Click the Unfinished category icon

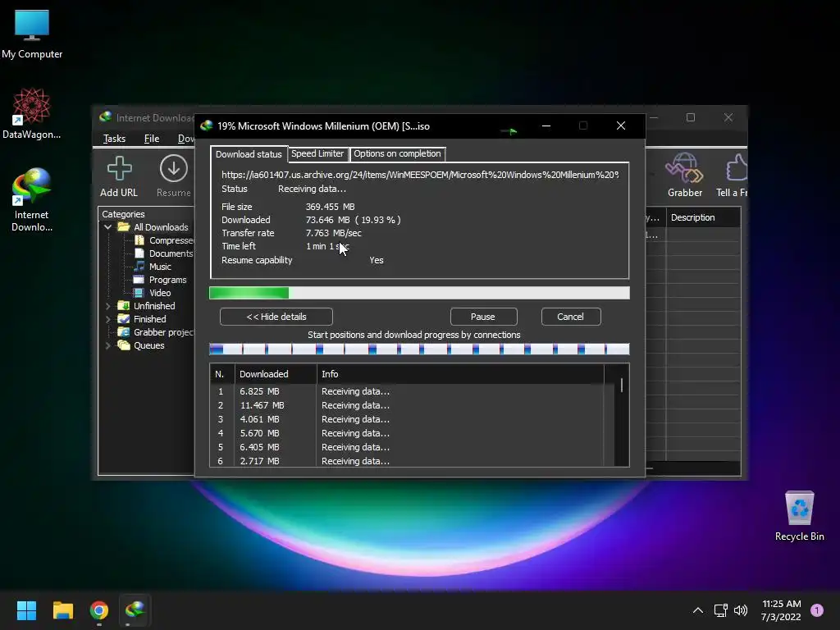124,306
